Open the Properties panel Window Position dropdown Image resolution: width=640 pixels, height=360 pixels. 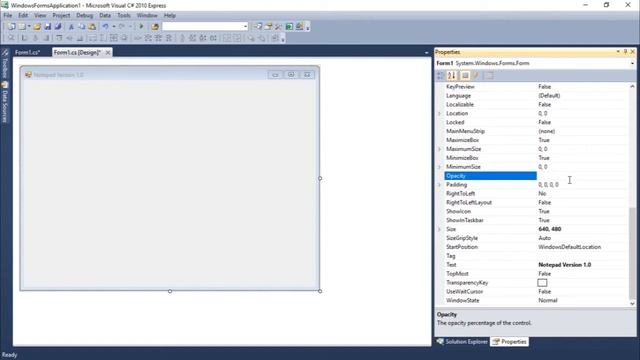pos(618,52)
